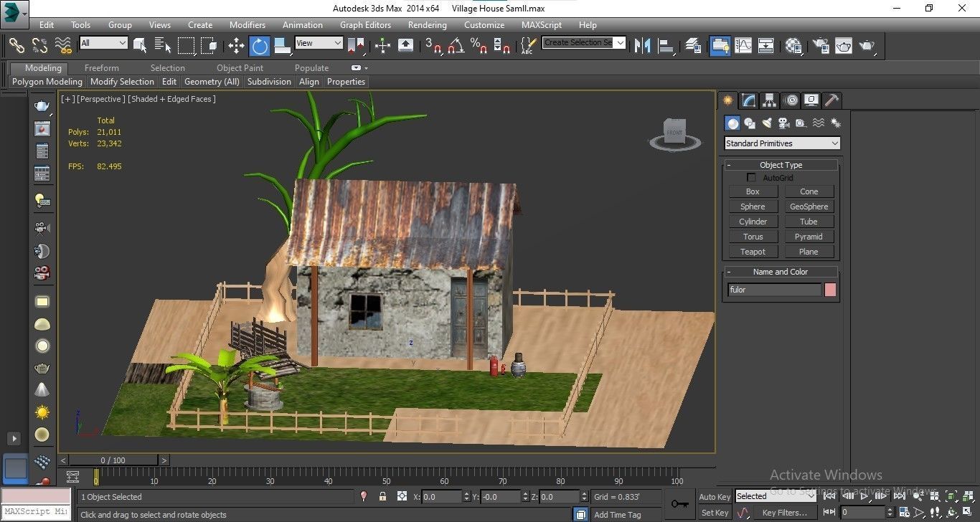Click the object name field fulor
This screenshot has height=522, width=980.
(774, 290)
